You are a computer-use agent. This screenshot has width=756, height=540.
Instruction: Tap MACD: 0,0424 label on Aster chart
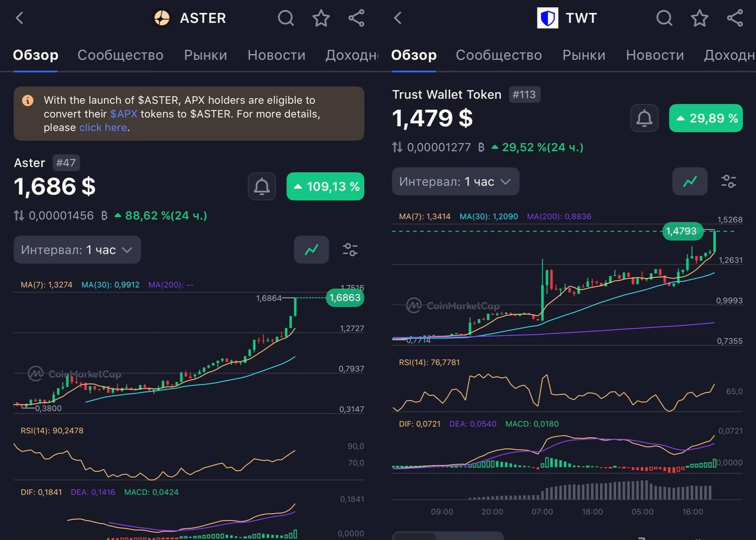(151, 492)
